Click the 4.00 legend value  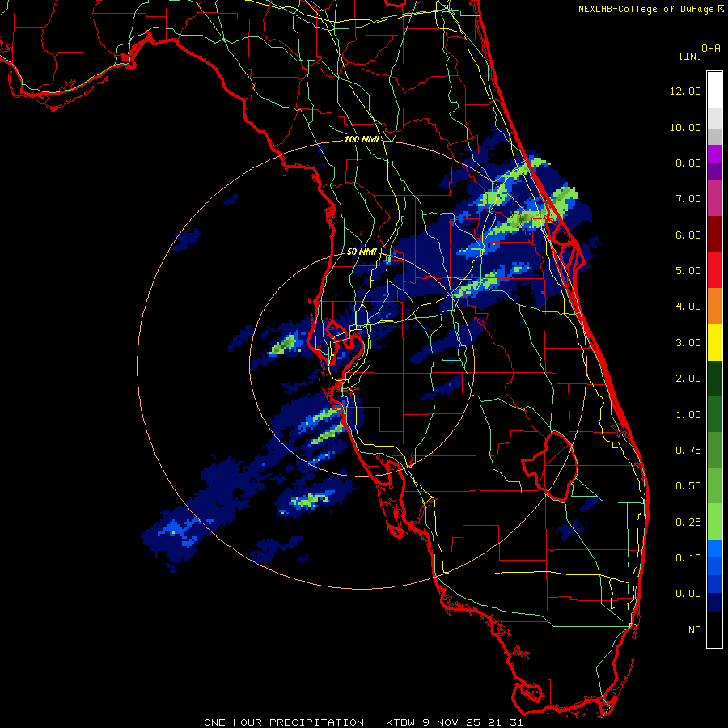coord(688,307)
